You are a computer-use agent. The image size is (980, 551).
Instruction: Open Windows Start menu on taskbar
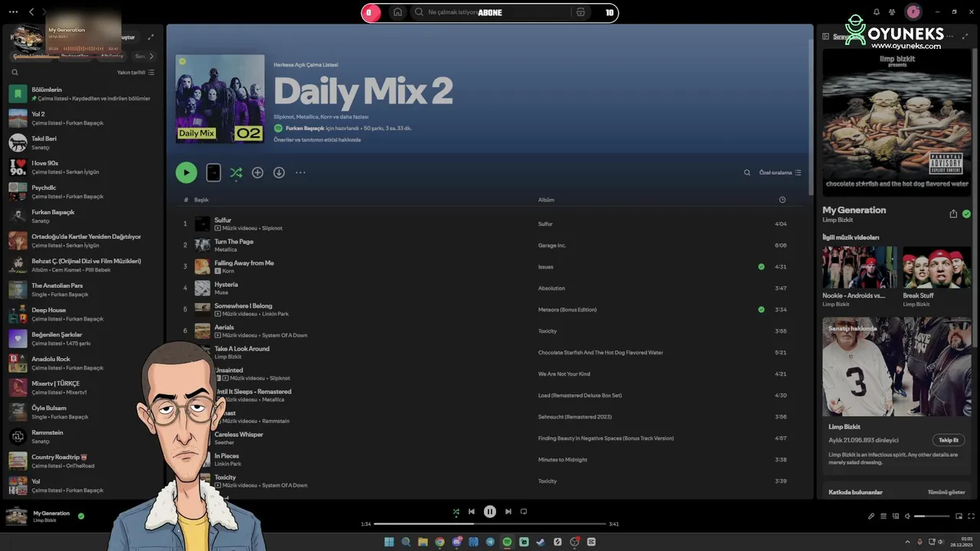click(389, 542)
